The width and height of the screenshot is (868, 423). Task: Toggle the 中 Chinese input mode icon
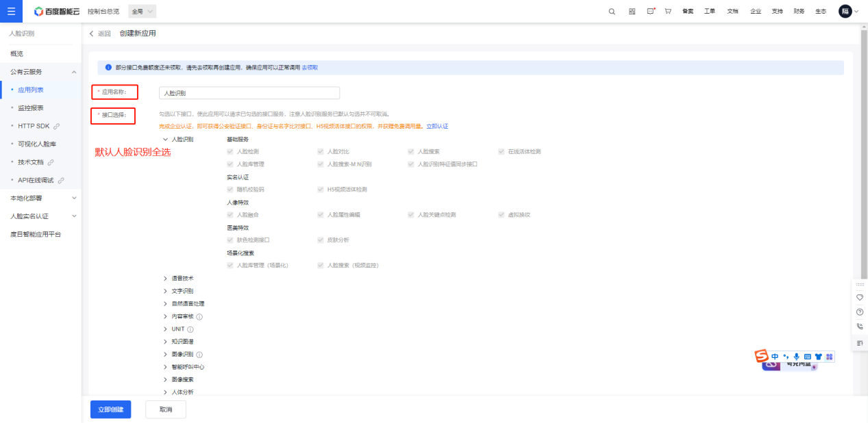click(x=775, y=357)
